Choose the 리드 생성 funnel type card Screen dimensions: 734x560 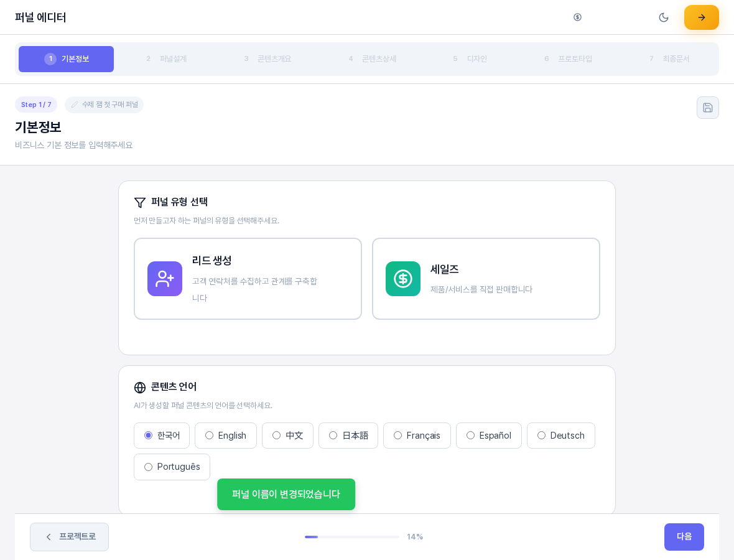click(x=248, y=279)
